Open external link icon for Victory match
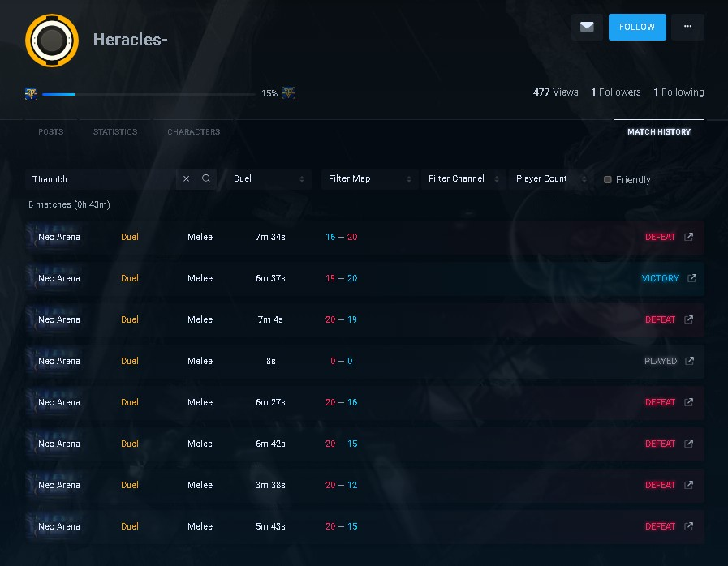The width and height of the screenshot is (728, 566). point(691,278)
